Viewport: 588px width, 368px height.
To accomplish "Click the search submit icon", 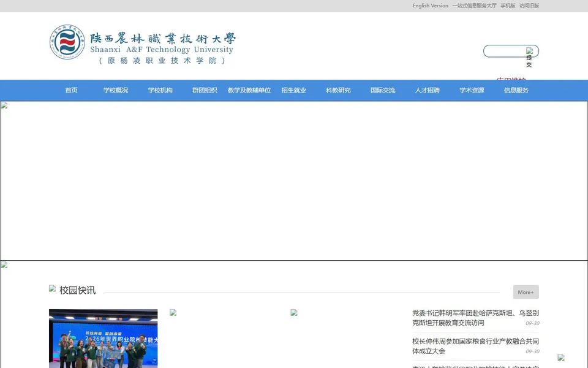I will 529,58.
